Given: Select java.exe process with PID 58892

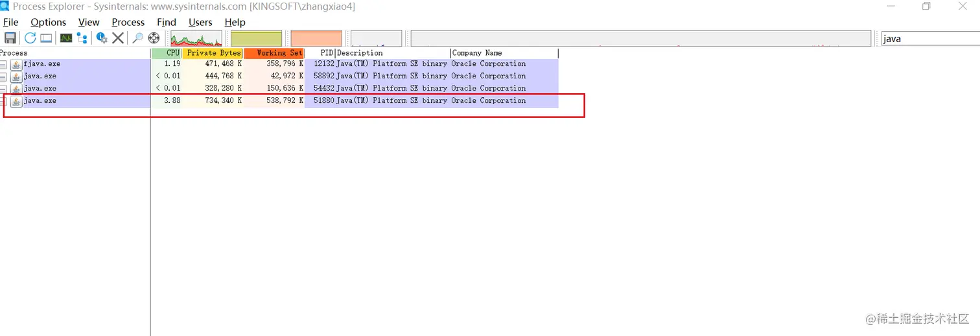Looking at the screenshot, I should click(40, 76).
